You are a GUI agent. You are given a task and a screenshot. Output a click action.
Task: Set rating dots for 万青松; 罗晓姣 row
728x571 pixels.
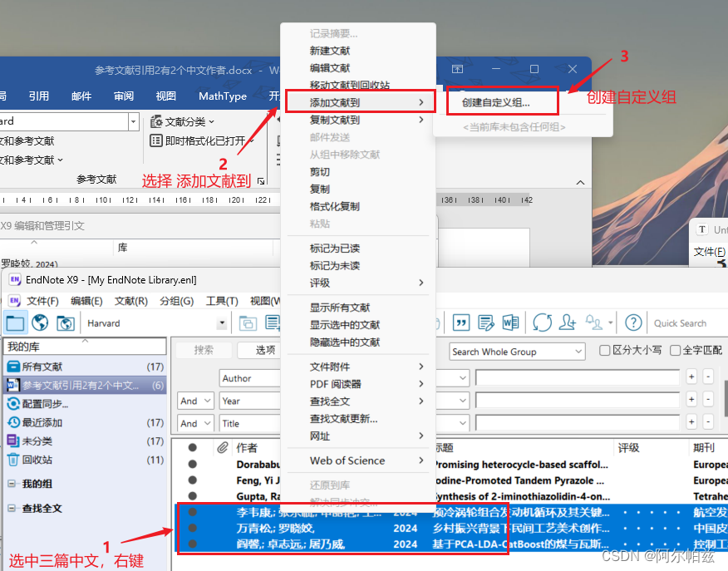point(652,529)
